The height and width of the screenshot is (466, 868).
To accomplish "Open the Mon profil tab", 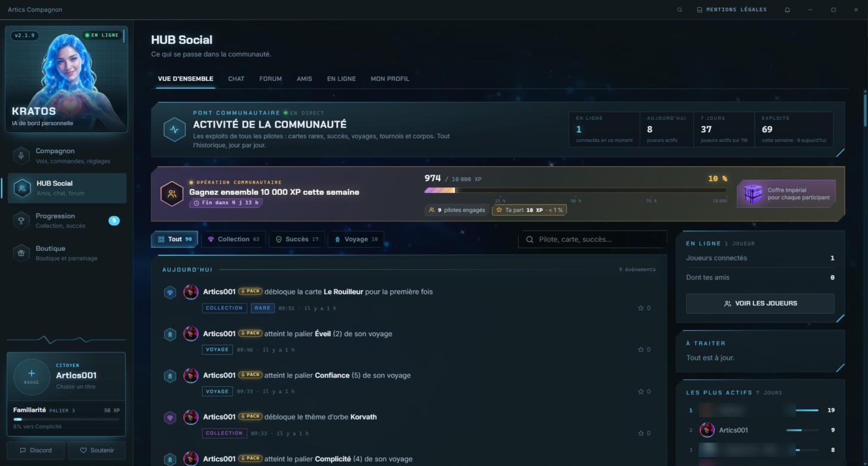I will pos(390,79).
